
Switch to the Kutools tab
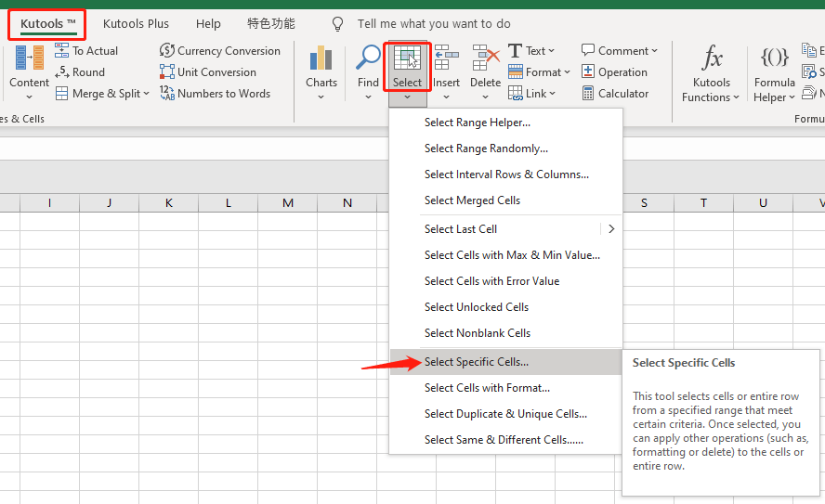pyautogui.click(x=47, y=23)
